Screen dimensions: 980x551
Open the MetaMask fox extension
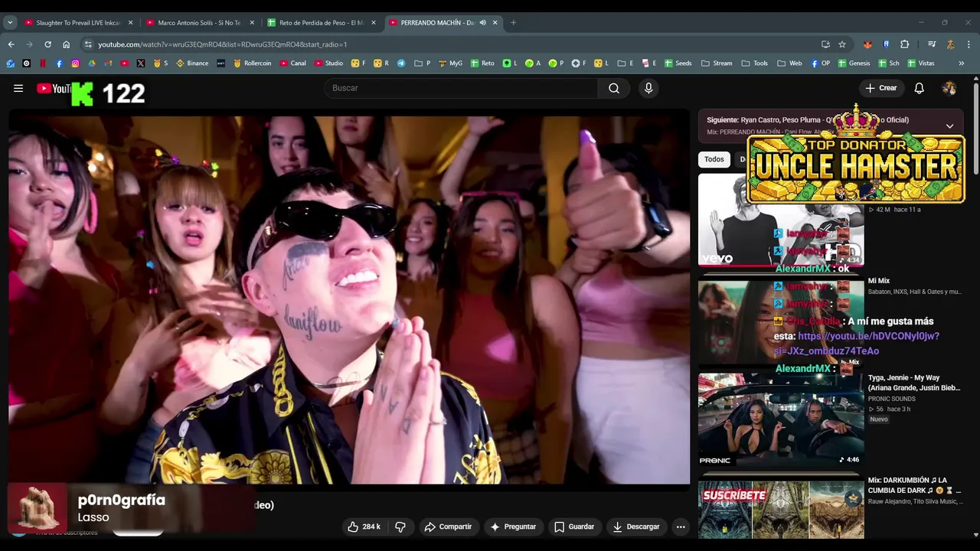click(x=867, y=44)
